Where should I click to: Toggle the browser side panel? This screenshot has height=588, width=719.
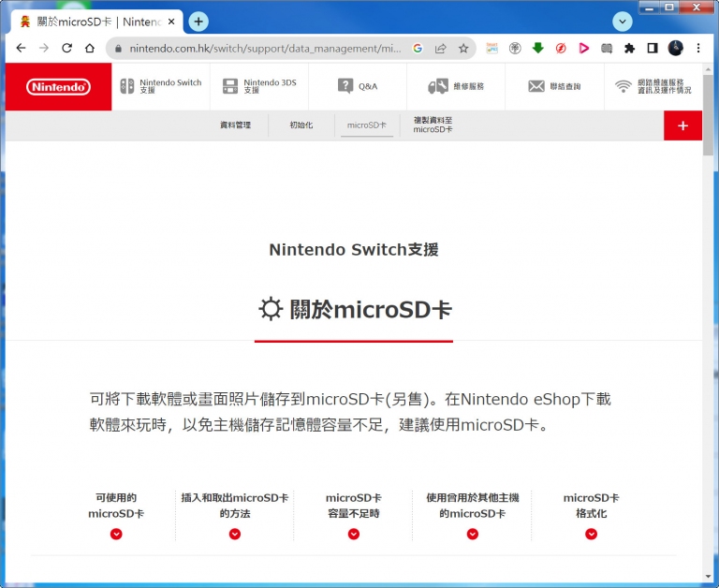[652, 48]
